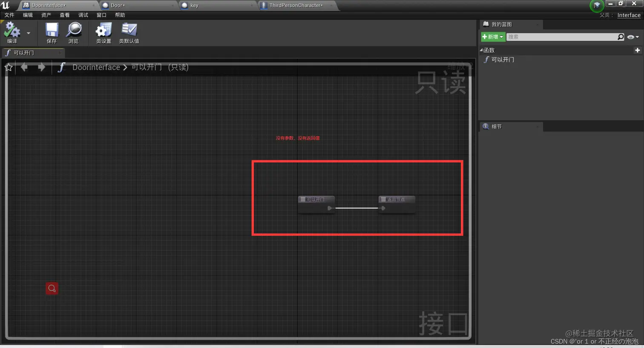This screenshot has height=348, width=644.
Task: Save the blueprint with the 保存 icon
Action: (52, 33)
